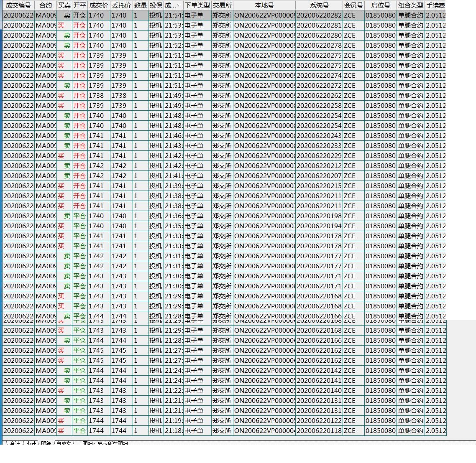
Task: Click the 21:52 trade time cell
Action: [x=173, y=45]
